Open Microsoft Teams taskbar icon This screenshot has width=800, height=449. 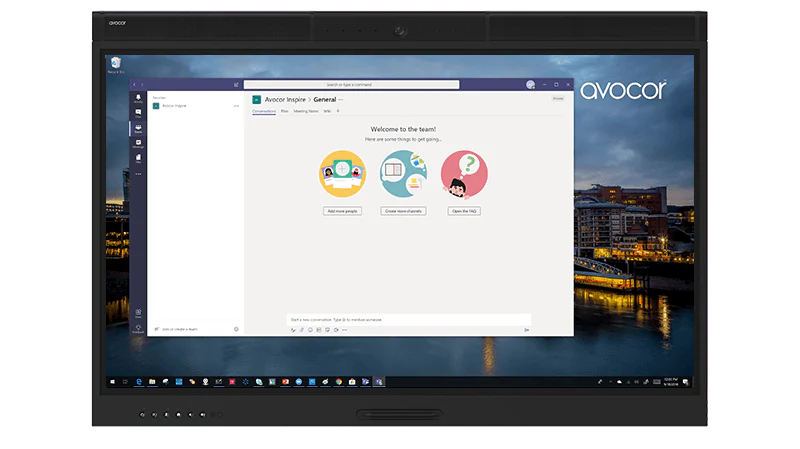coord(379,382)
